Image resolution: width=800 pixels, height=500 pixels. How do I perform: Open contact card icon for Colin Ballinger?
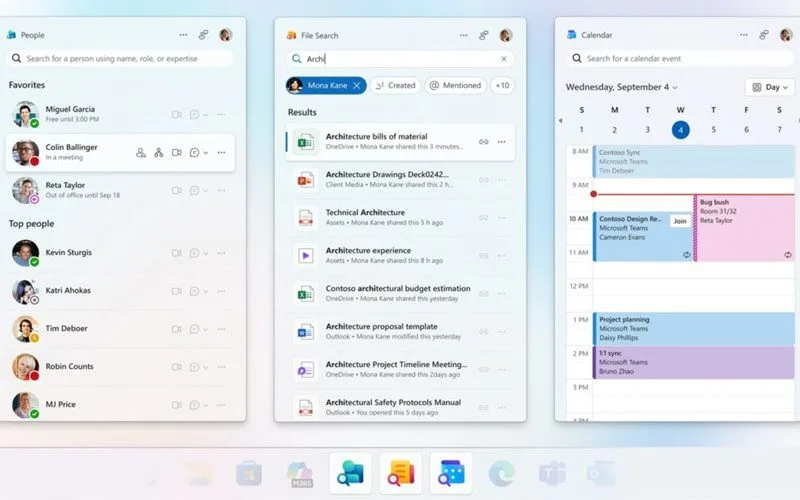(141, 153)
